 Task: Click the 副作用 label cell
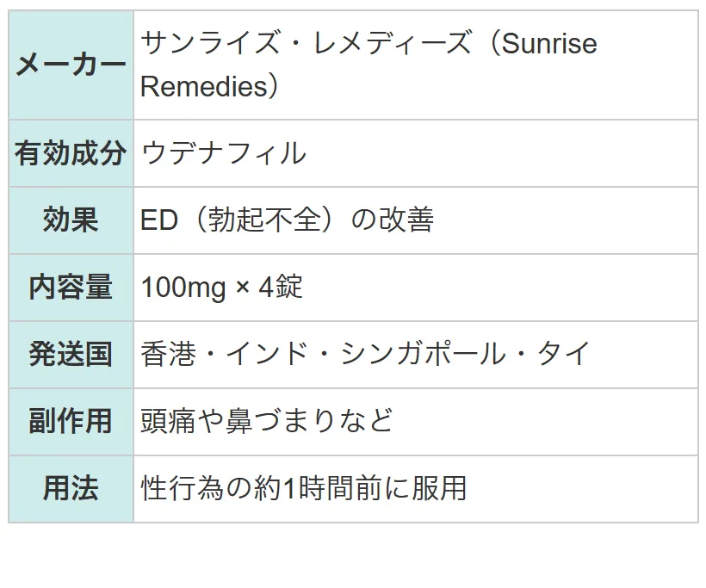[71, 422]
